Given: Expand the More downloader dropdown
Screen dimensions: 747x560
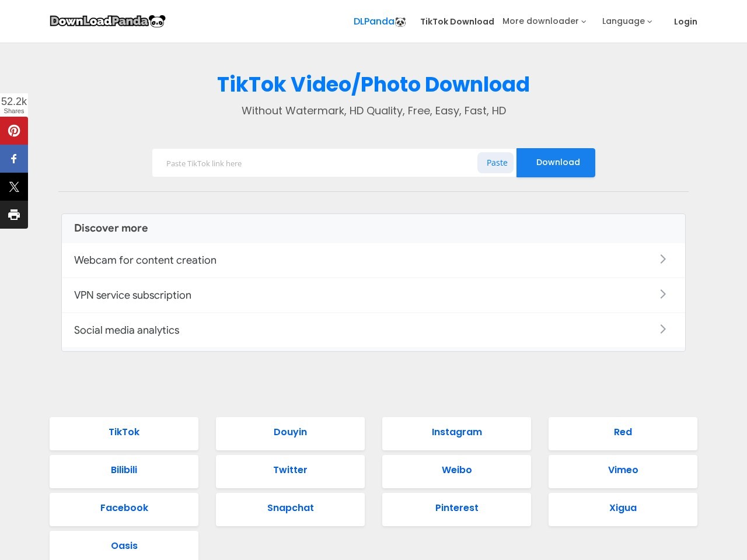Looking at the screenshot, I should (544, 21).
